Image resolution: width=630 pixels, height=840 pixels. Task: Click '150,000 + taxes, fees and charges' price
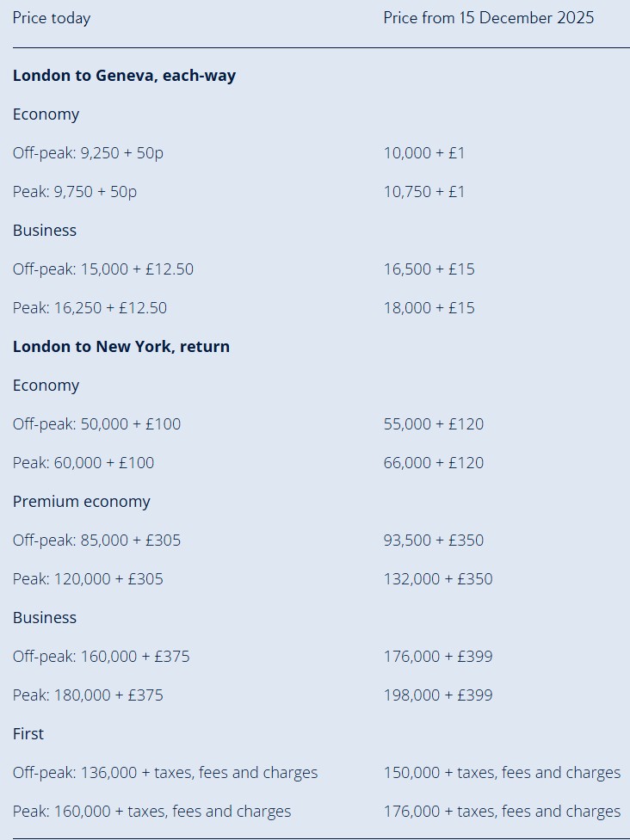(502, 773)
